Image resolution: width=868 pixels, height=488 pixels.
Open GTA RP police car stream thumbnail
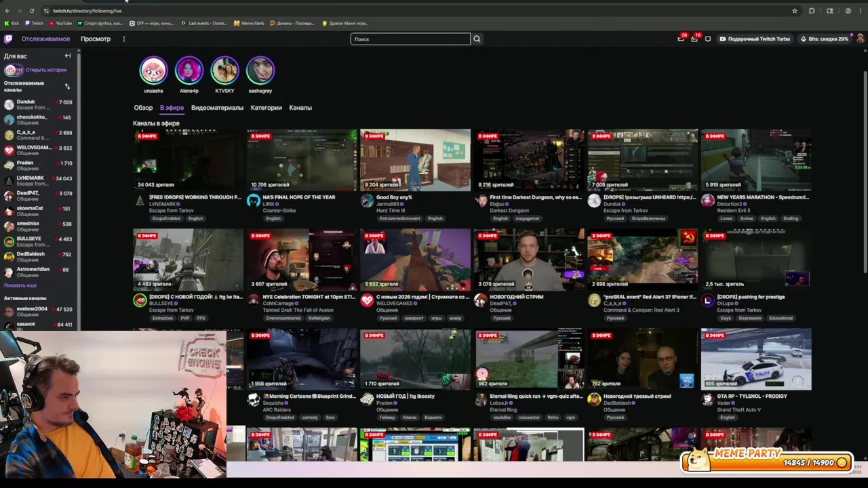click(756, 359)
